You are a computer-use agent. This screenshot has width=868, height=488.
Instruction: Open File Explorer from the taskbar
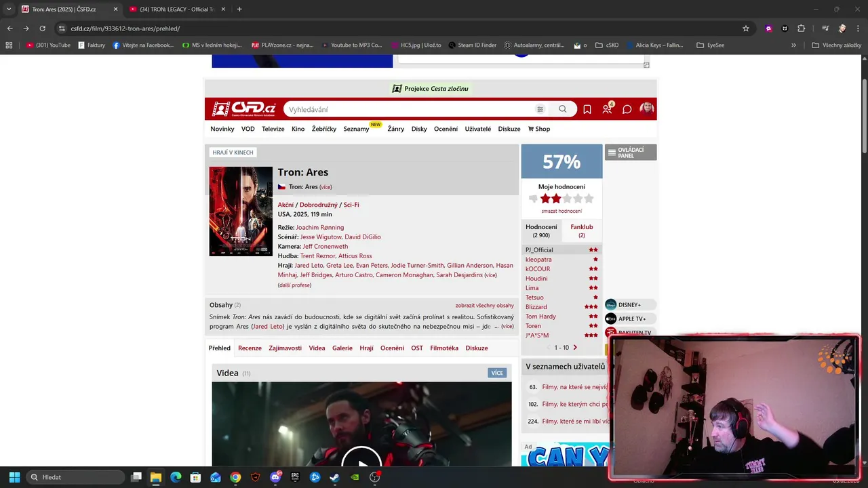155,477
